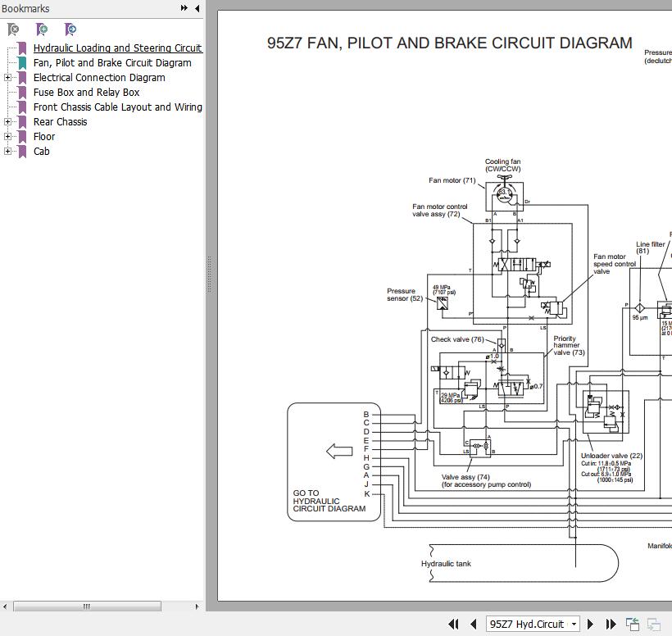Image resolution: width=672 pixels, height=636 pixels.
Task: Open the Floor bookmark
Action: pyautogui.click(x=44, y=136)
